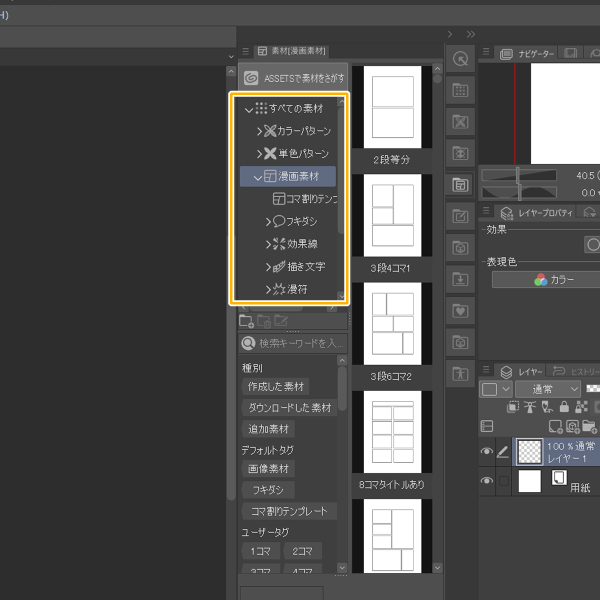Viewport: 600px width, 600px height.
Task: Click the new vector layer icon
Action: (572, 426)
